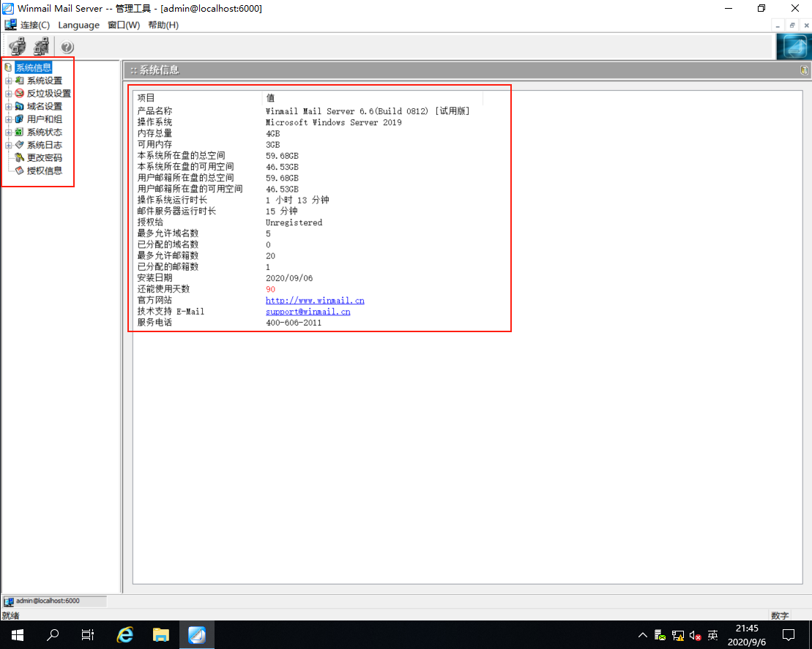
Task: Open the help question mark toolbar icon
Action: point(67,47)
